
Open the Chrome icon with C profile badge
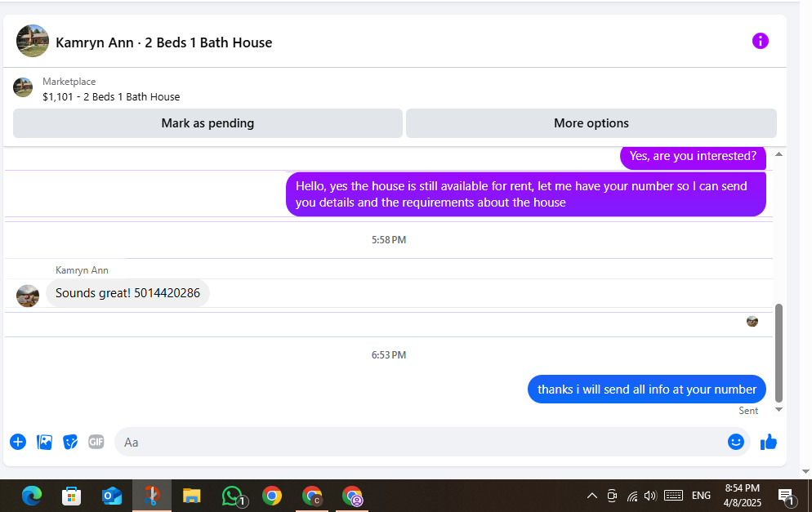coord(312,496)
